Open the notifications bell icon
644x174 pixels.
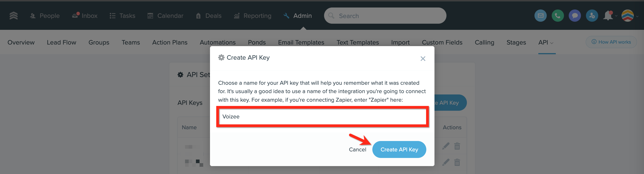608,16
